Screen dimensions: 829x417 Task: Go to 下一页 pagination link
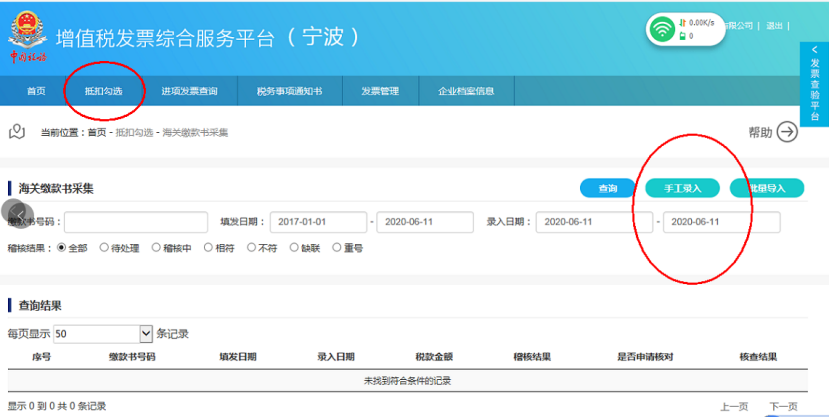click(783, 406)
